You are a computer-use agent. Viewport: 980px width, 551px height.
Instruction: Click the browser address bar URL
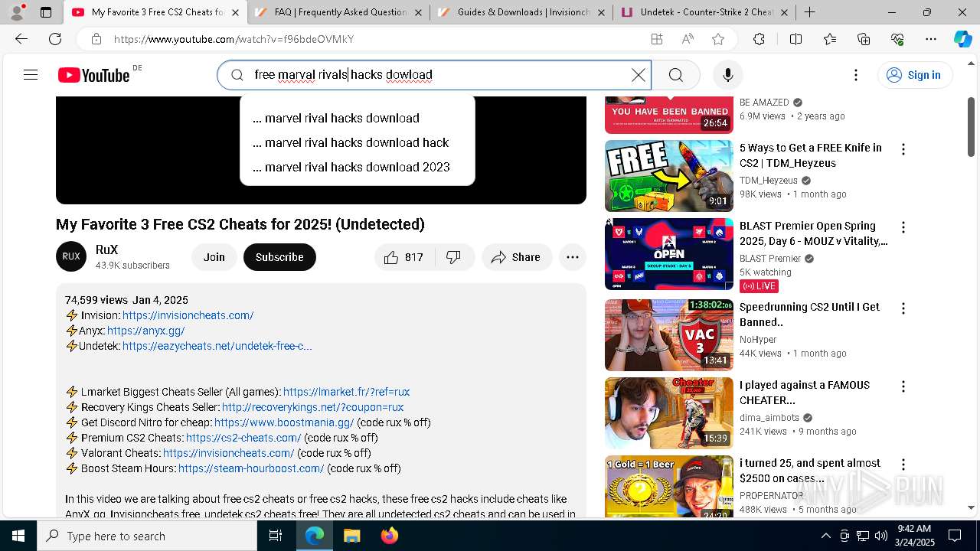(x=234, y=39)
